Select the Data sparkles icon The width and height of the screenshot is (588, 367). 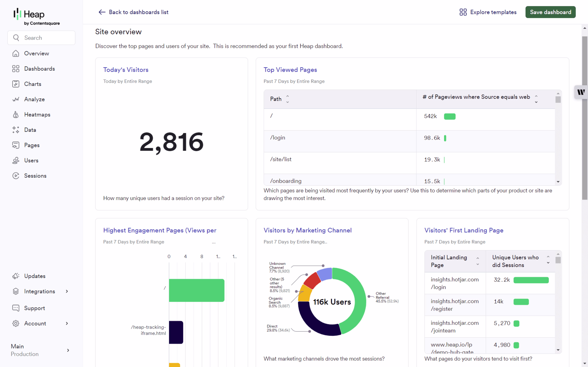coord(16,130)
